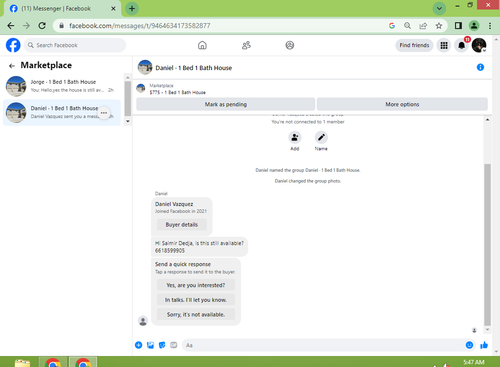The height and width of the screenshot is (367, 500).
Task: Open the Chrome profile avatar
Action: (x=474, y=26)
